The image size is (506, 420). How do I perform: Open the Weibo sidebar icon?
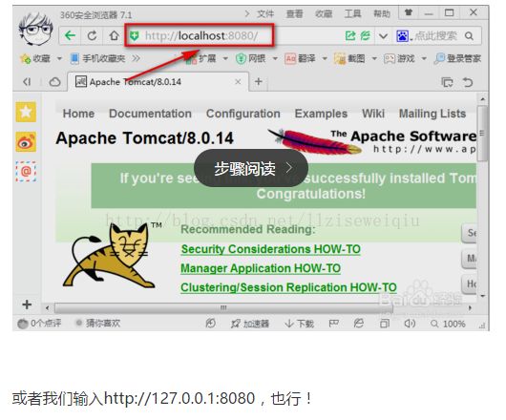[x=26, y=141]
